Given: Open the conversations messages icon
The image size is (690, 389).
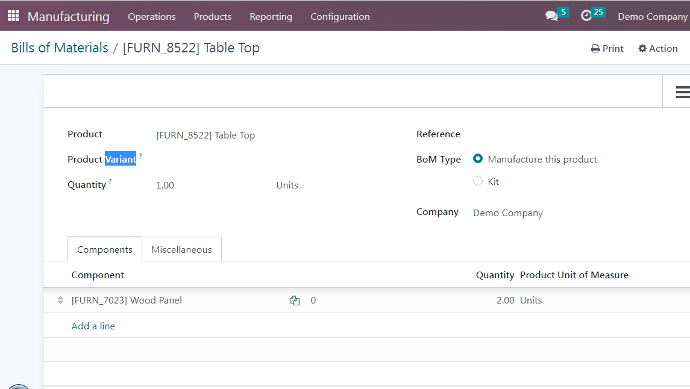Looking at the screenshot, I should tap(551, 16).
